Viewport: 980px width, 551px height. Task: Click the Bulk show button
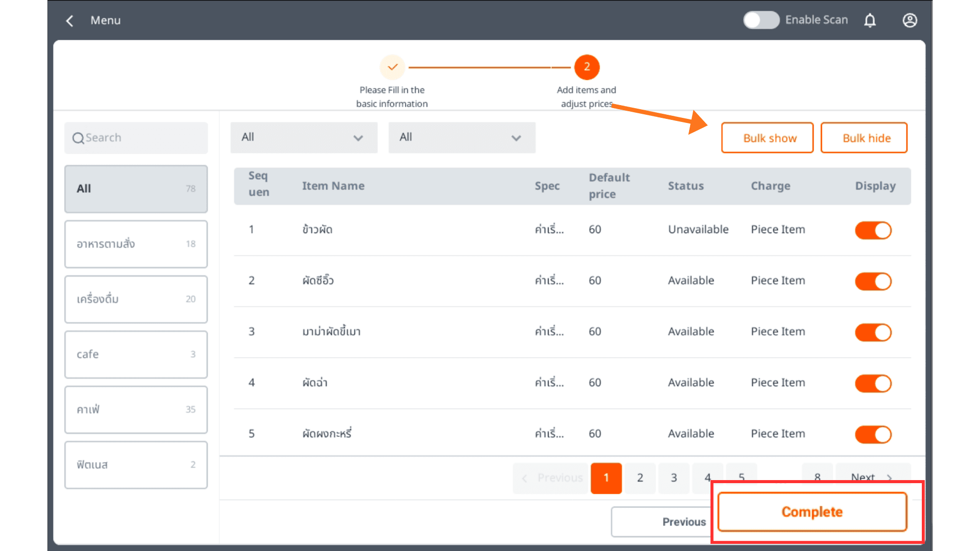click(x=767, y=138)
